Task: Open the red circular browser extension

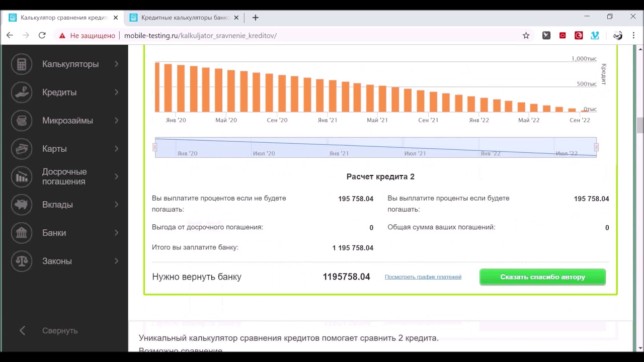Action: click(579, 35)
